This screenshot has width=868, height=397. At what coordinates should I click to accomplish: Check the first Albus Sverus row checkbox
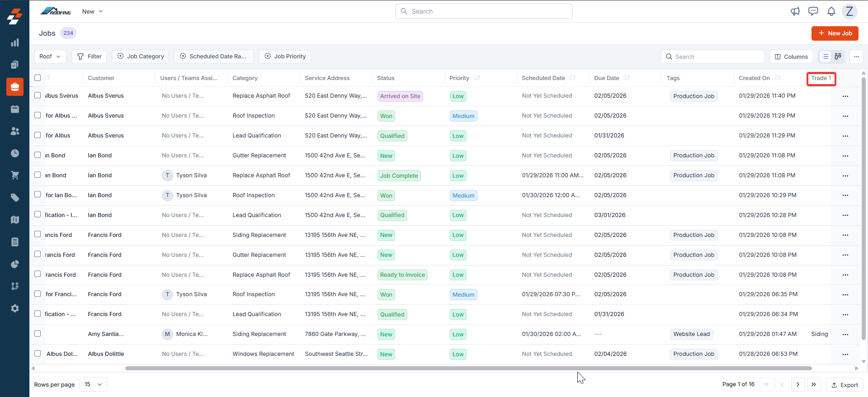(x=38, y=95)
